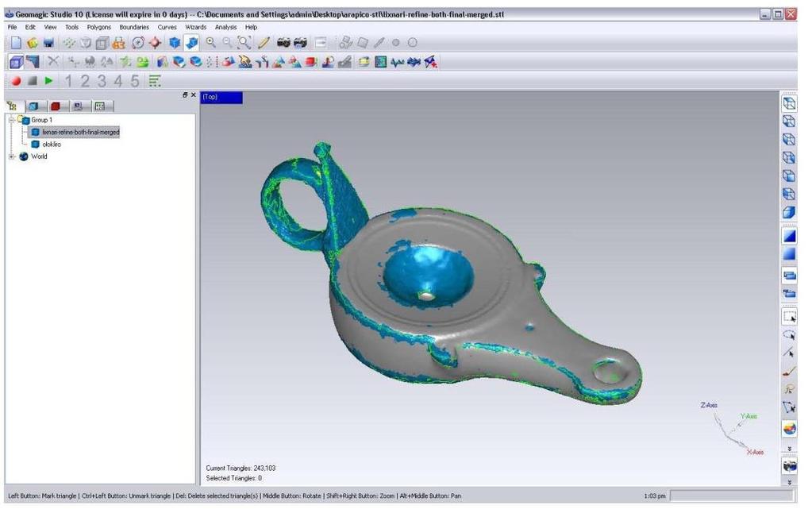Toggle the dark blue gradient background button
Image resolution: width=812 pixels, height=513 pixels.
coord(789,237)
